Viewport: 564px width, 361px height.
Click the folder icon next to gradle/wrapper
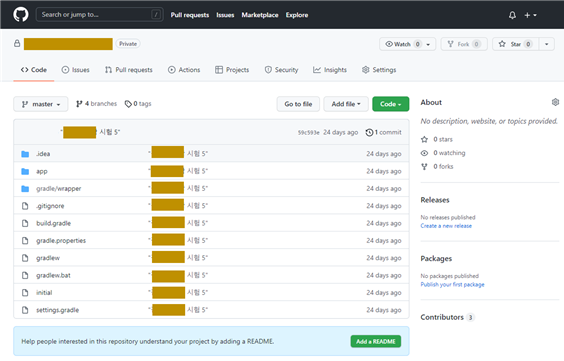tap(25, 188)
